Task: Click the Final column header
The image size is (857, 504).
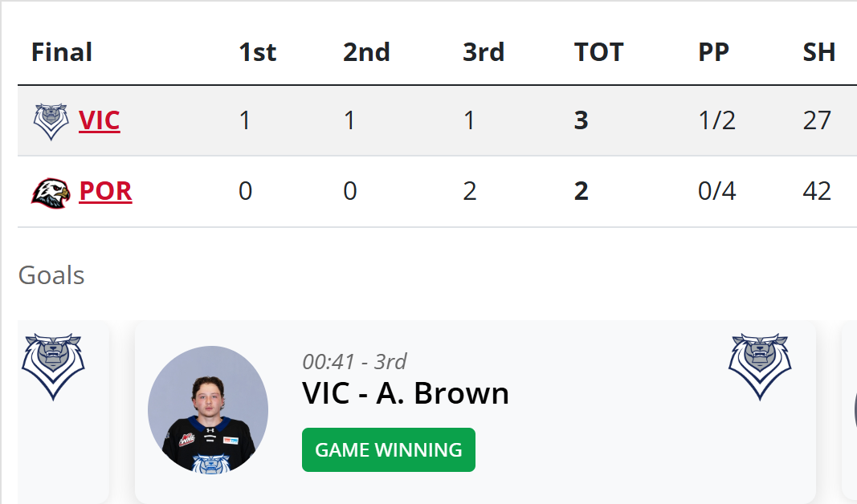Action: [x=62, y=53]
